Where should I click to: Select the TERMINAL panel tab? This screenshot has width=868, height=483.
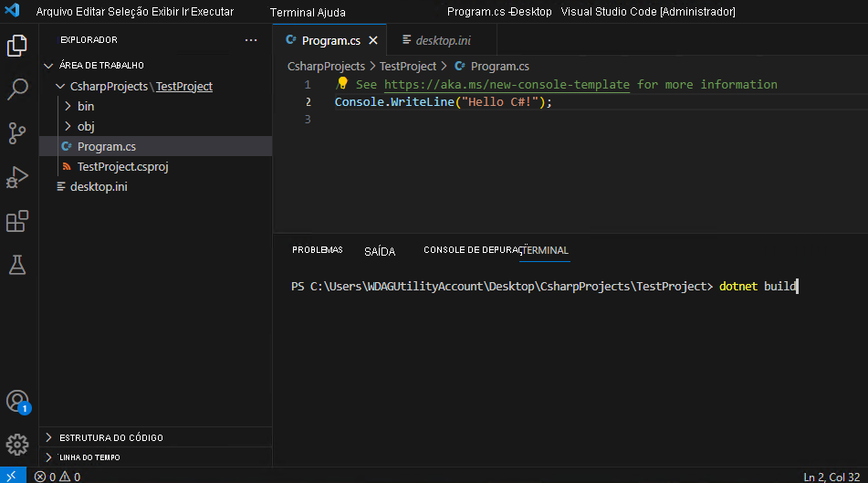[545, 250]
